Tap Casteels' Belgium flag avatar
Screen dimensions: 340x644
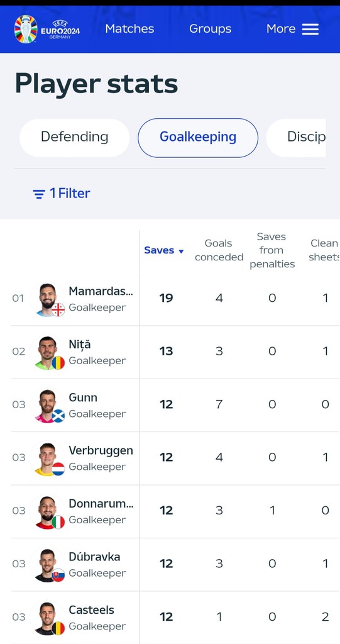(x=58, y=628)
